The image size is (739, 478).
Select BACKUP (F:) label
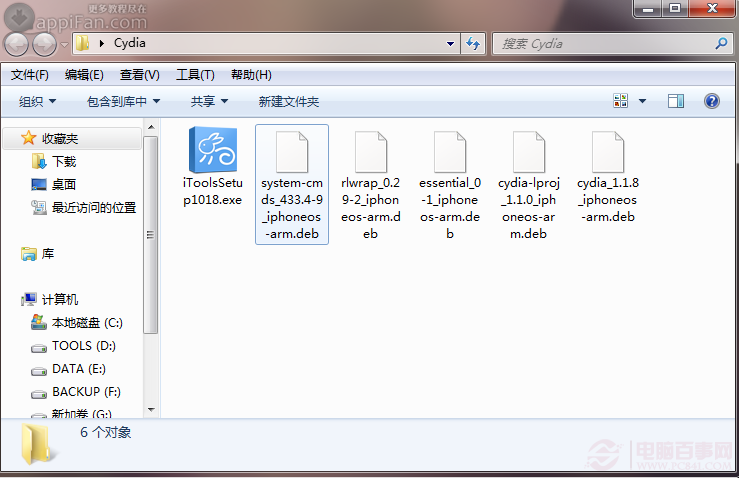click(86, 392)
